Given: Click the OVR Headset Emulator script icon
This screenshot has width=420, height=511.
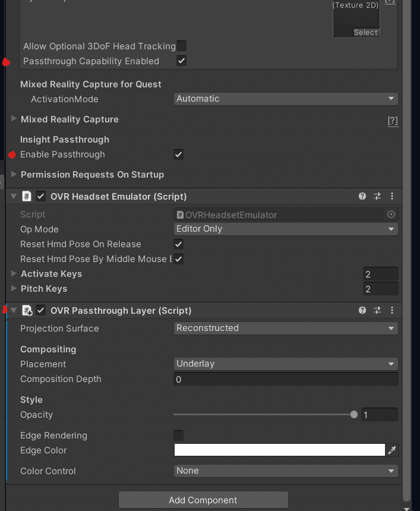Looking at the screenshot, I should (x=26, y=196).
